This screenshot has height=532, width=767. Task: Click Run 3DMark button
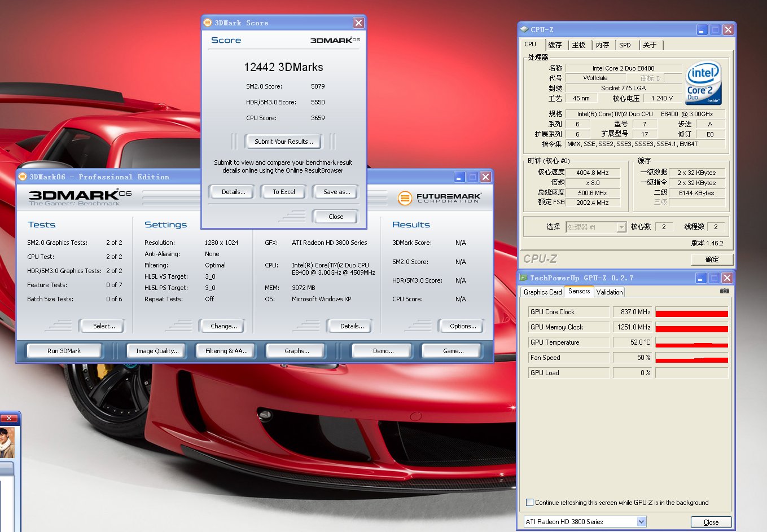point(64,351)
